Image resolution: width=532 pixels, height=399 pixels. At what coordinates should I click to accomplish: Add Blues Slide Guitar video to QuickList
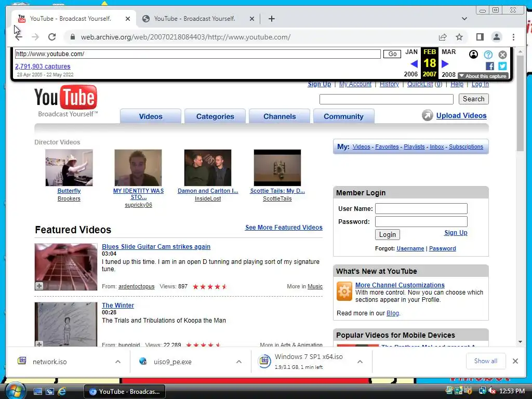point(39,286)
